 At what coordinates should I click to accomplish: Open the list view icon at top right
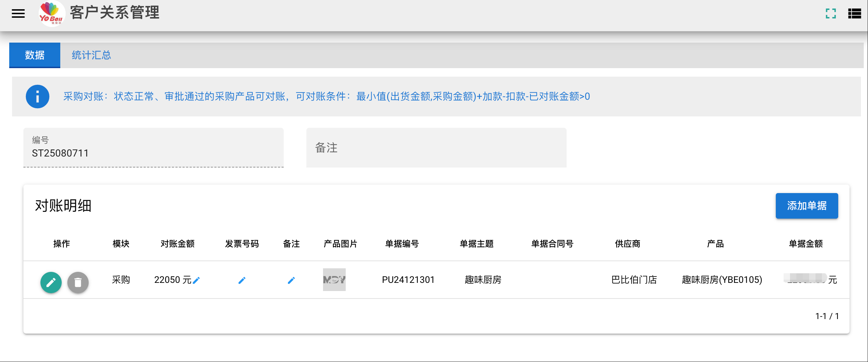pos(855,13)
